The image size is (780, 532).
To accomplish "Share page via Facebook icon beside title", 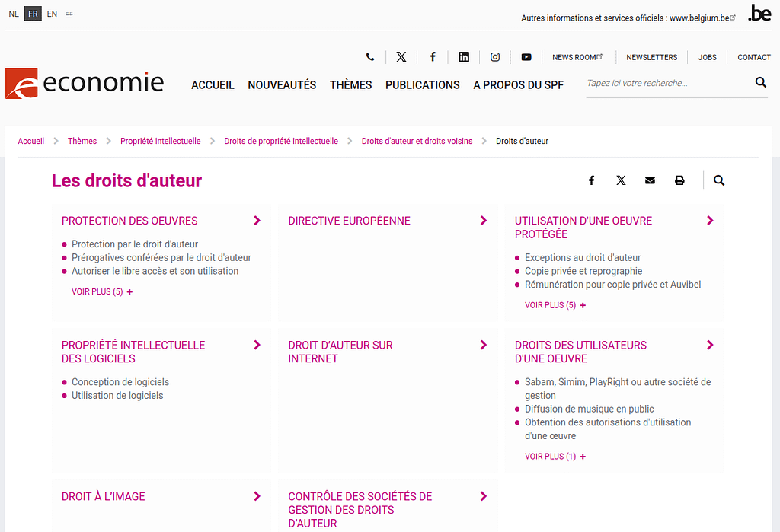I will point(591,180).
